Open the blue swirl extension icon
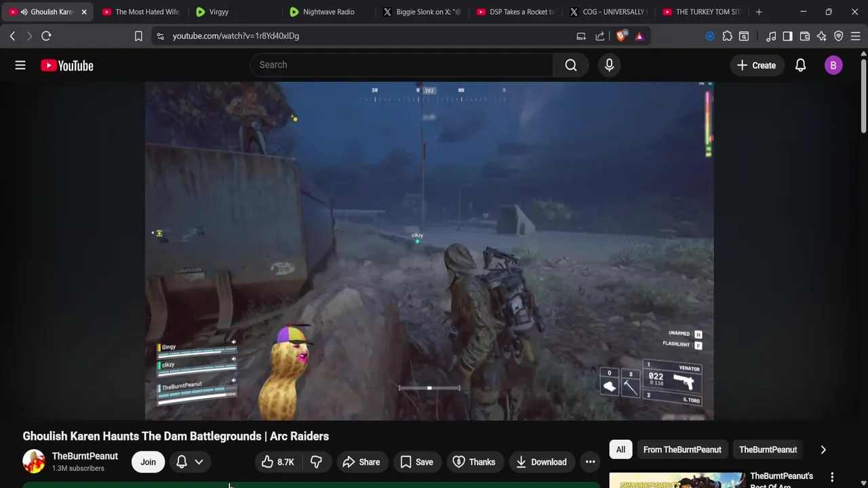This screenshot has height=488, width=868. coord(710,36)
